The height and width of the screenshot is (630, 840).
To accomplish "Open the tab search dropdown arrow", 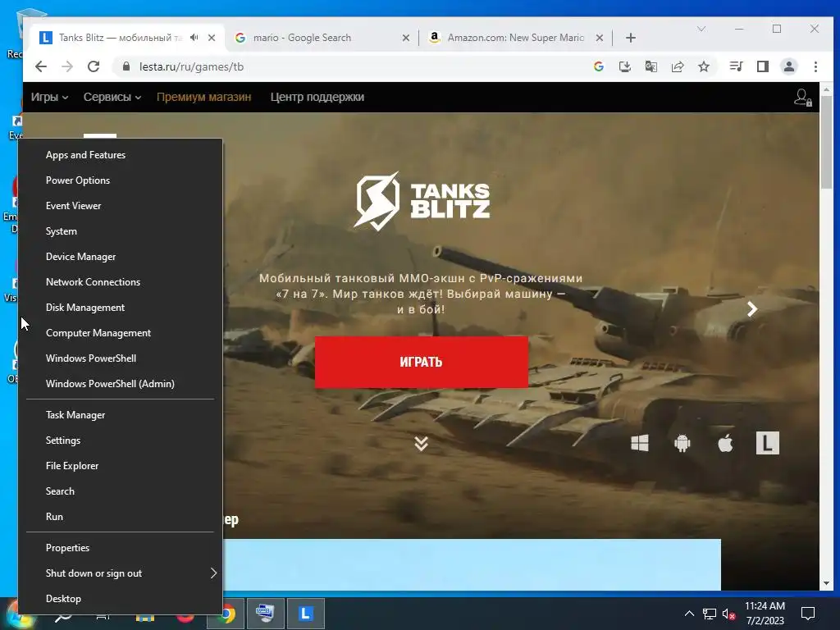I will pos(701,29).
